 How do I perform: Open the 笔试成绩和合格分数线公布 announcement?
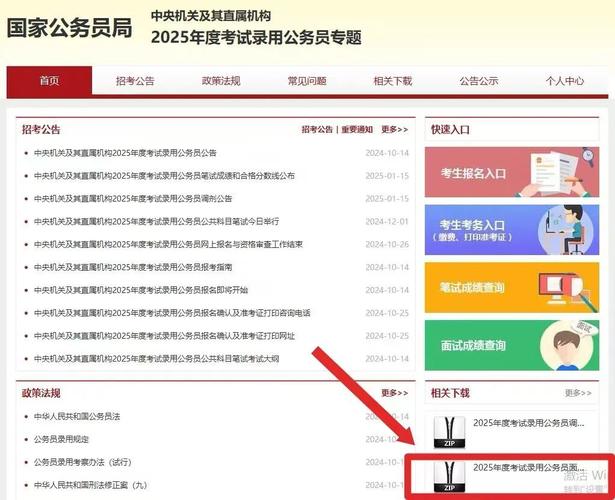tap(164, 176)
